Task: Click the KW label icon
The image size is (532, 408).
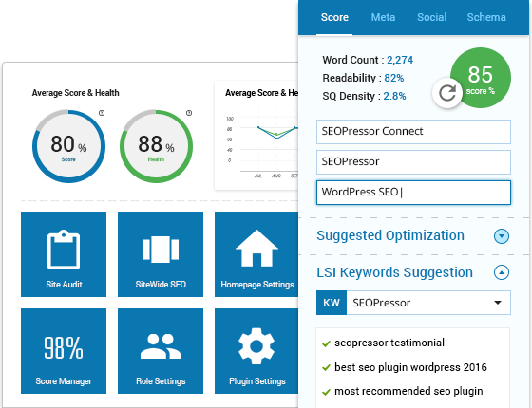Action: pyautogui.click(x=332, y=303)
